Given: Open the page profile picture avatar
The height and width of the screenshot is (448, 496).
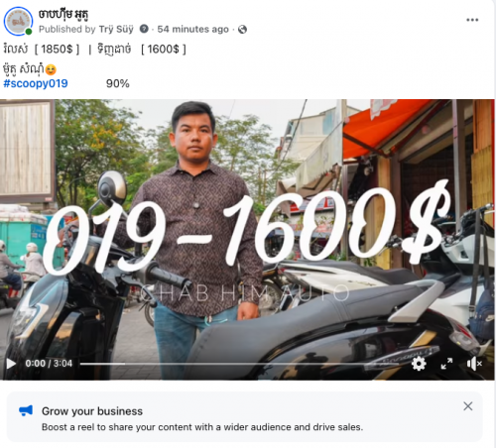Looking at the screenshot, I should [18, 21].
